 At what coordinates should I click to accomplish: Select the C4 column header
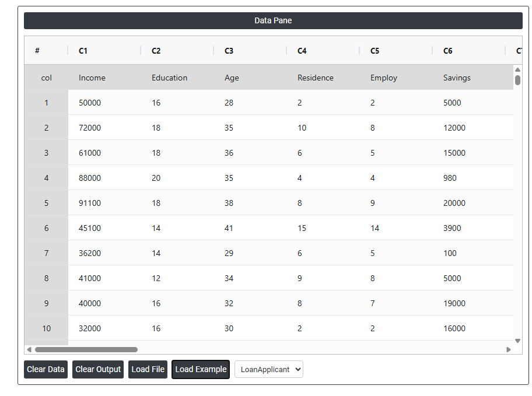(302, 51)
